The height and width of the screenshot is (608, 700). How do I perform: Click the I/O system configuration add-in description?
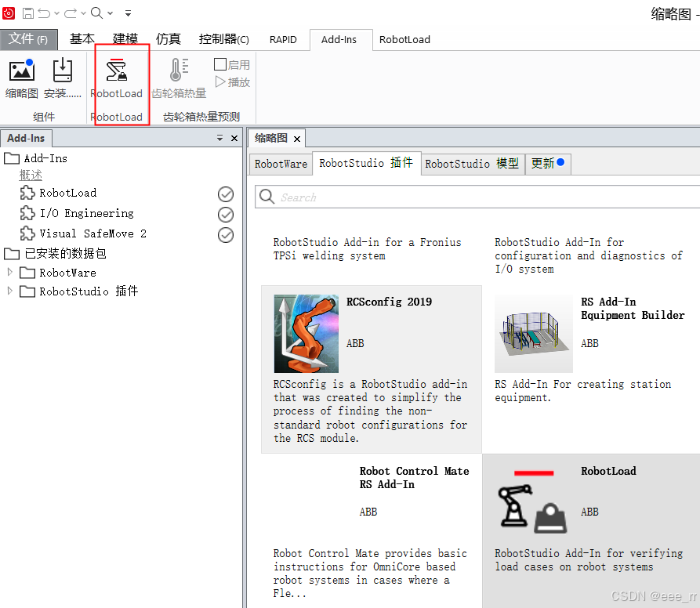589,255
